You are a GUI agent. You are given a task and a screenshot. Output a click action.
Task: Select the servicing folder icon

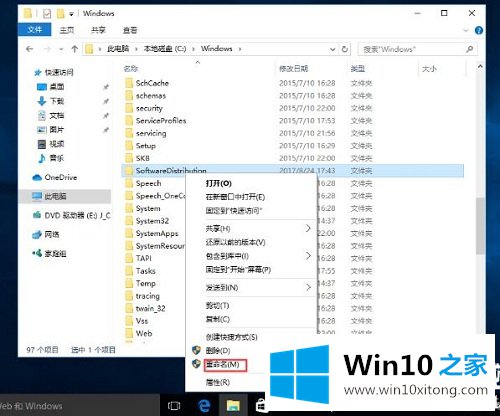[x=129, y=133]
